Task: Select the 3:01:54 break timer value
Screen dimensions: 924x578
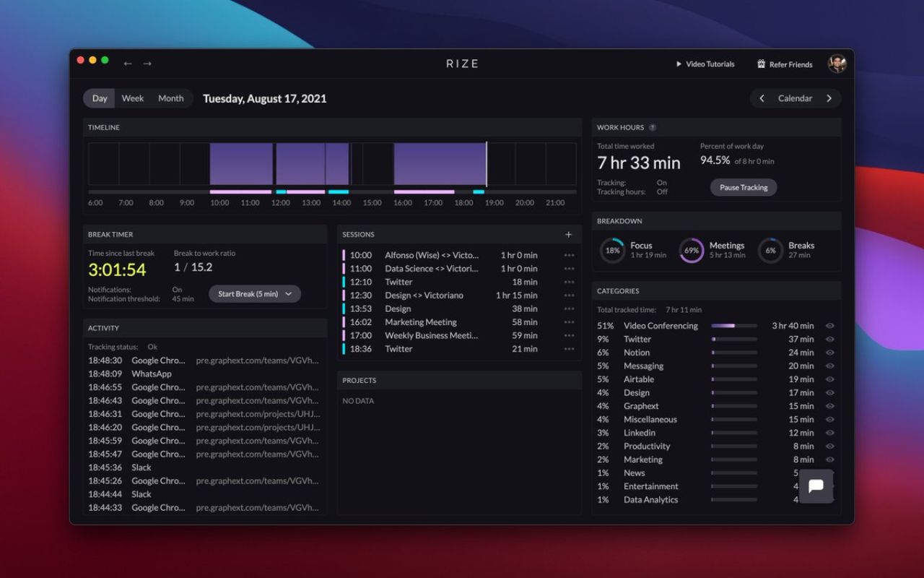Action: pos(117,269)
